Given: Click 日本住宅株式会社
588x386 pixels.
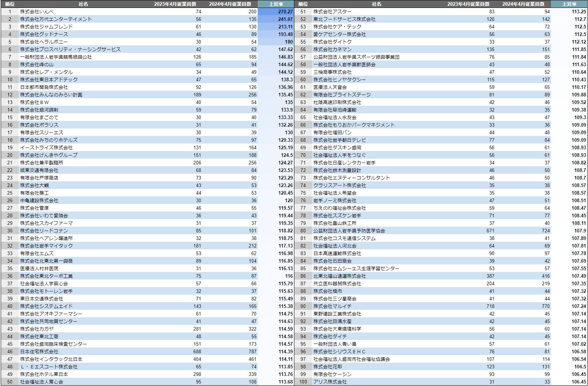Looking at the screenshot, I should (39, 351).
